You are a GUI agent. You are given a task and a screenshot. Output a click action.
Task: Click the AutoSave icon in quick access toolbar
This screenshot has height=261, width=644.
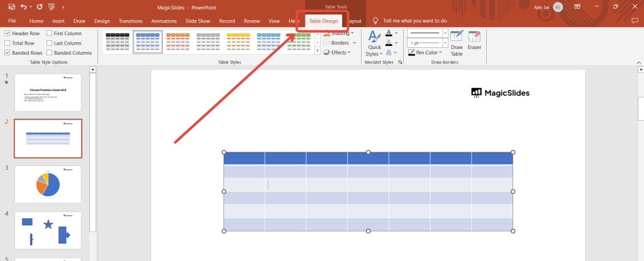coord(11,6)
